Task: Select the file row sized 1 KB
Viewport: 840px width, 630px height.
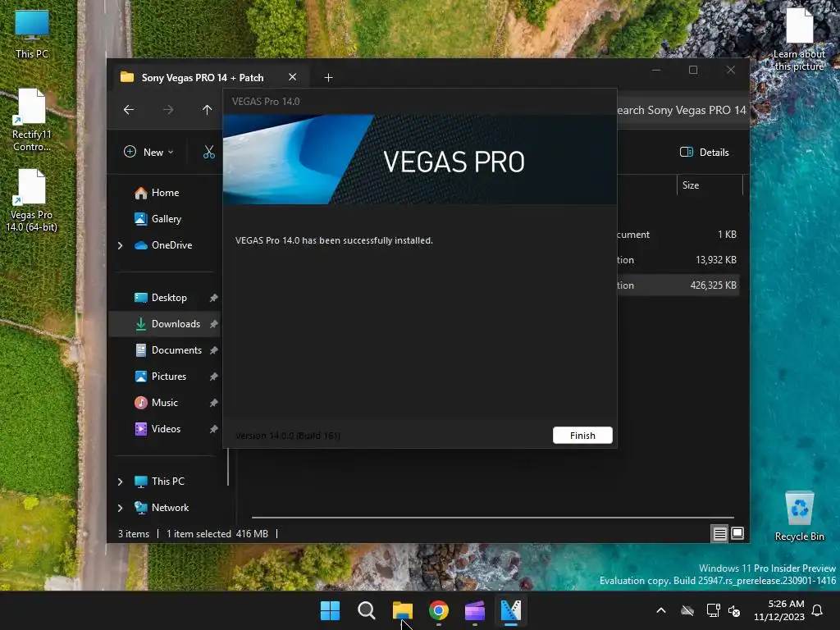Action: point(678,234)
